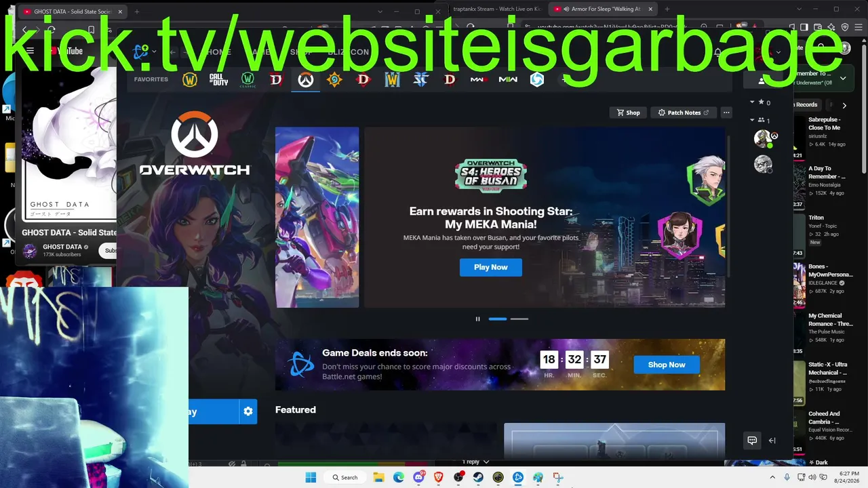Select the Warcraft III favorite icon

point(393,80)
